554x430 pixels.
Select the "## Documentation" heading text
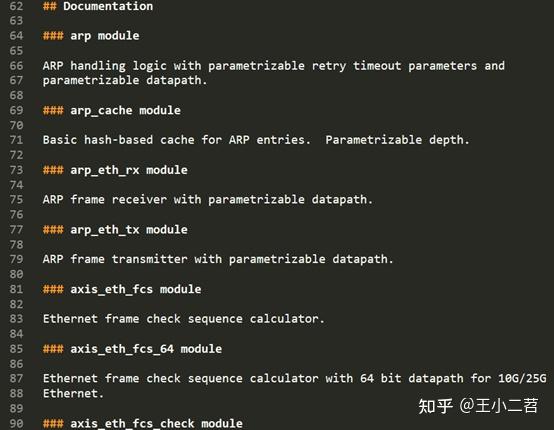(x=98, y=6)
